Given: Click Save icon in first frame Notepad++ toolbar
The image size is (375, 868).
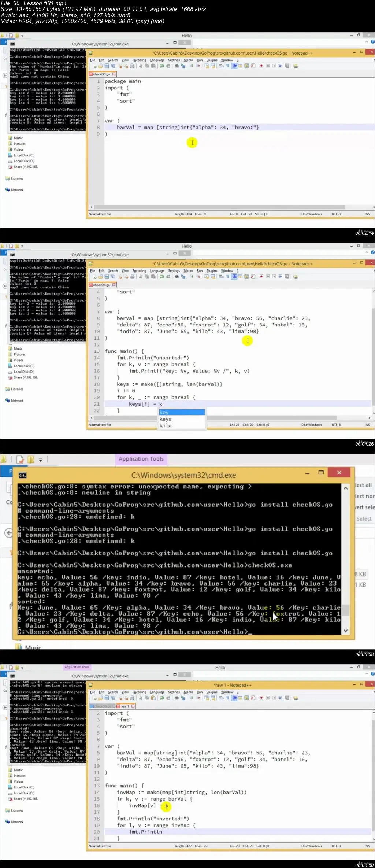Looking at the screenshot, I should (x=107, y=66).
